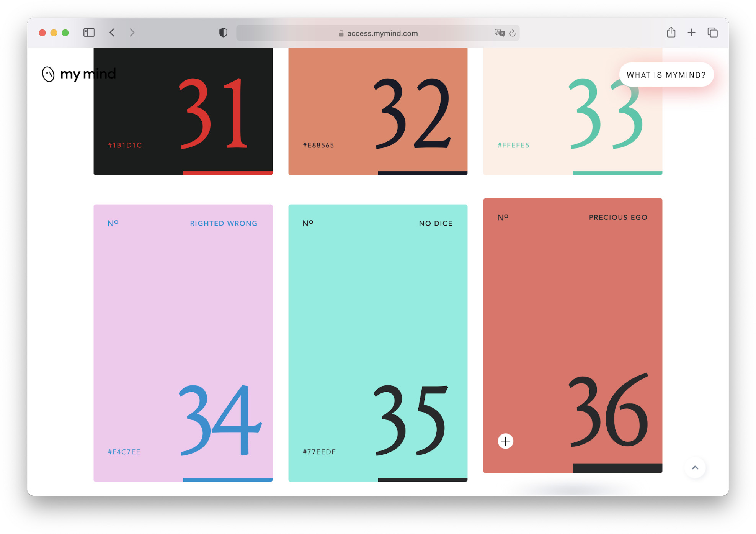The width and height of the screenshot is (756, 534).
Task: Open the Righted Wrong pink card
Action: [183, 343]
